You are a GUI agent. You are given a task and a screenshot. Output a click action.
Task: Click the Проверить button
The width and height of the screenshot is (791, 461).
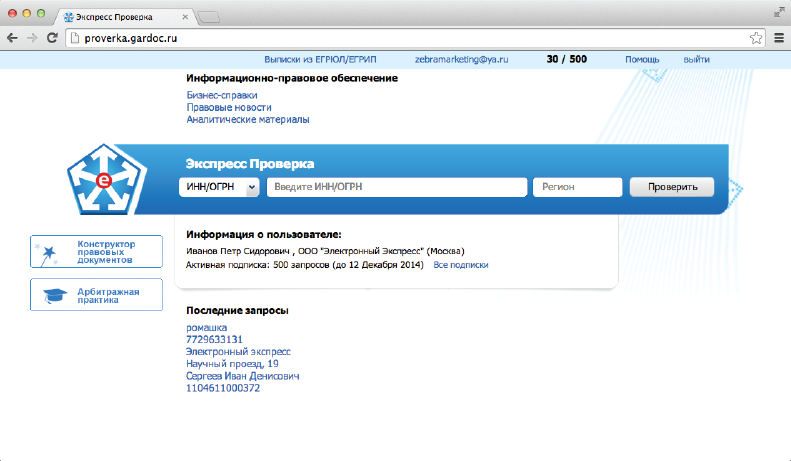[672, 187]
